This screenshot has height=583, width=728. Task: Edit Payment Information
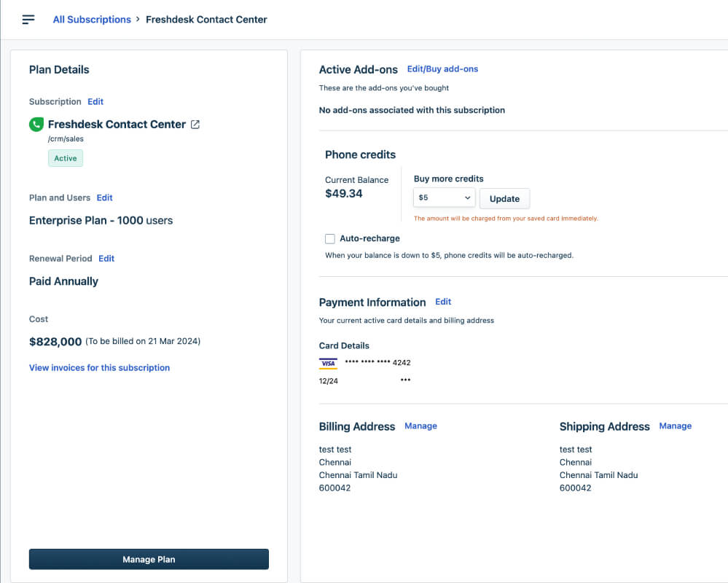pos(443,302)
